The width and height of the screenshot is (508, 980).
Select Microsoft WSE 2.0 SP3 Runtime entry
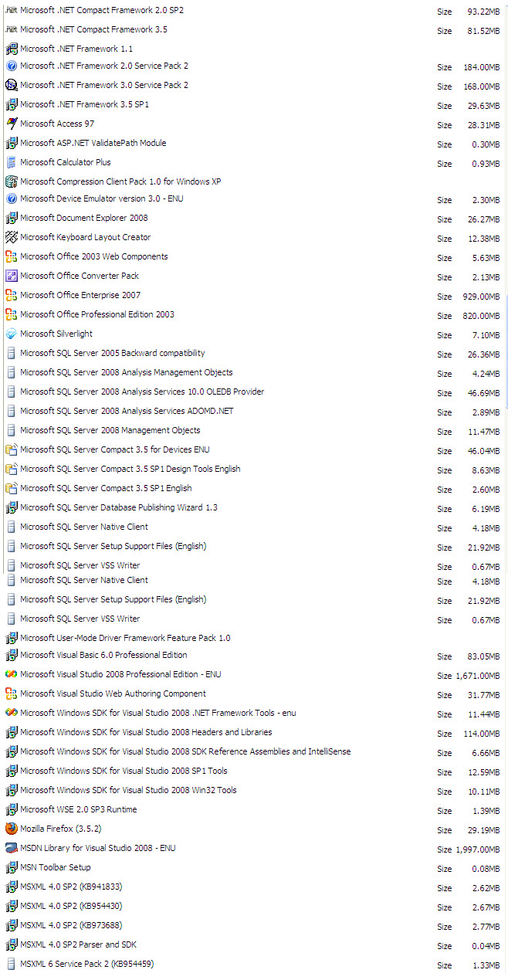(78, 809)
